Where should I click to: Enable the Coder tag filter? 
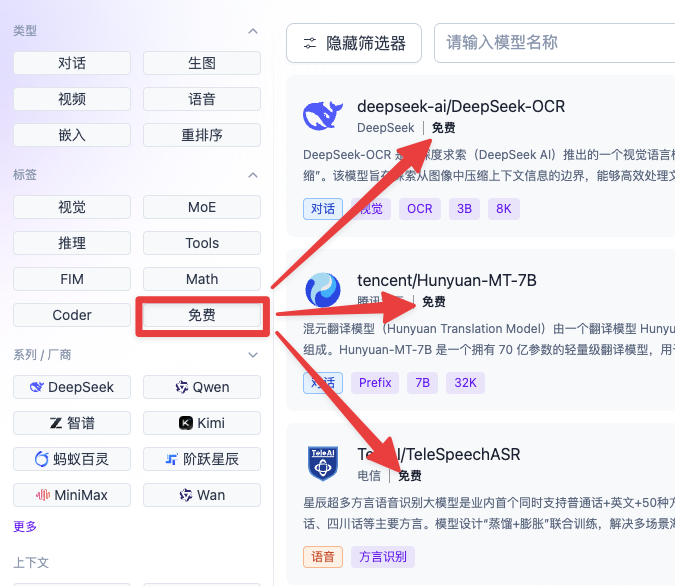click(72, 315)
